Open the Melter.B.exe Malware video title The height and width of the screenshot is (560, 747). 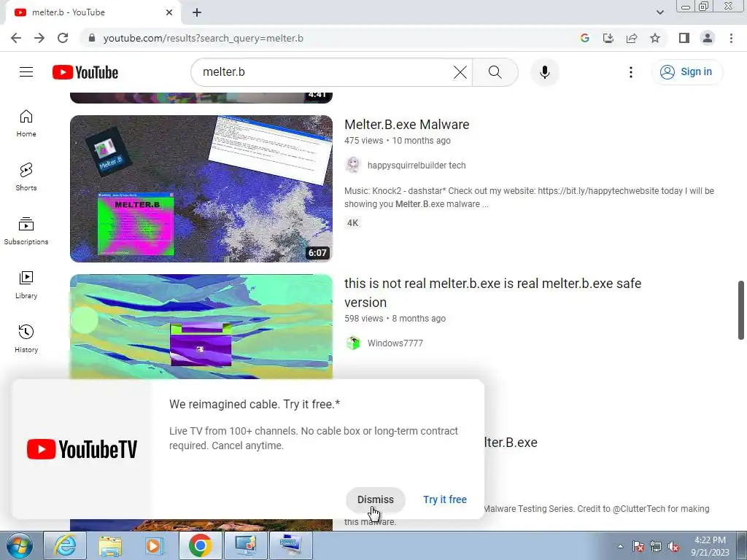coord(407,124)
